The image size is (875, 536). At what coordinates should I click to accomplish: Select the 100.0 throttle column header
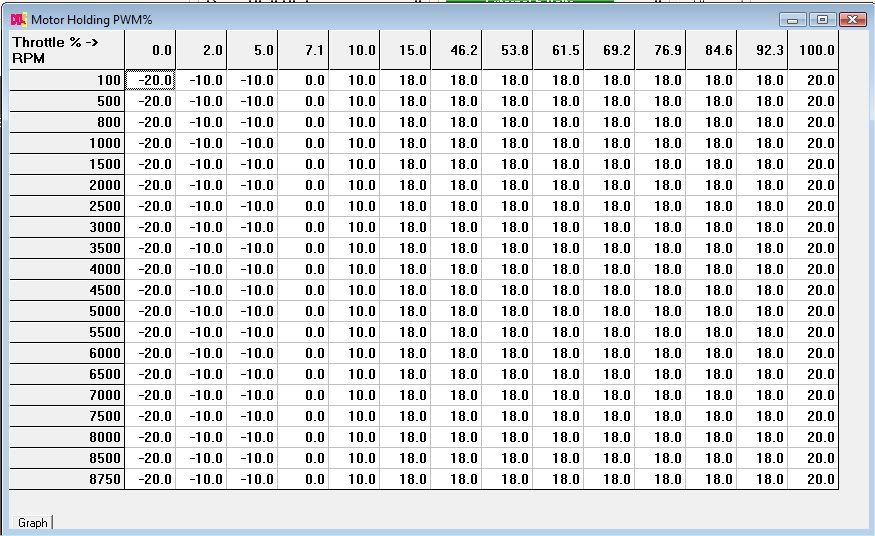[x=813, y=50]
